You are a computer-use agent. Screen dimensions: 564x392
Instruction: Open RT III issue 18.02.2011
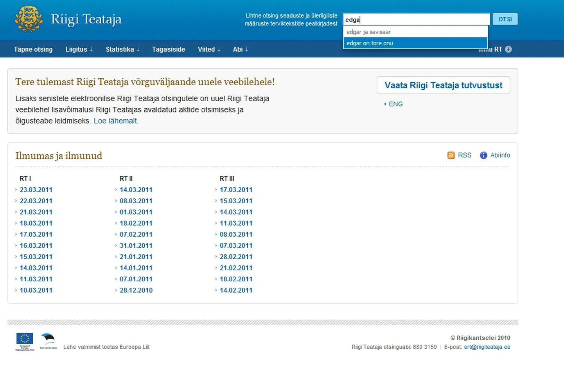(x=236, y=279)
